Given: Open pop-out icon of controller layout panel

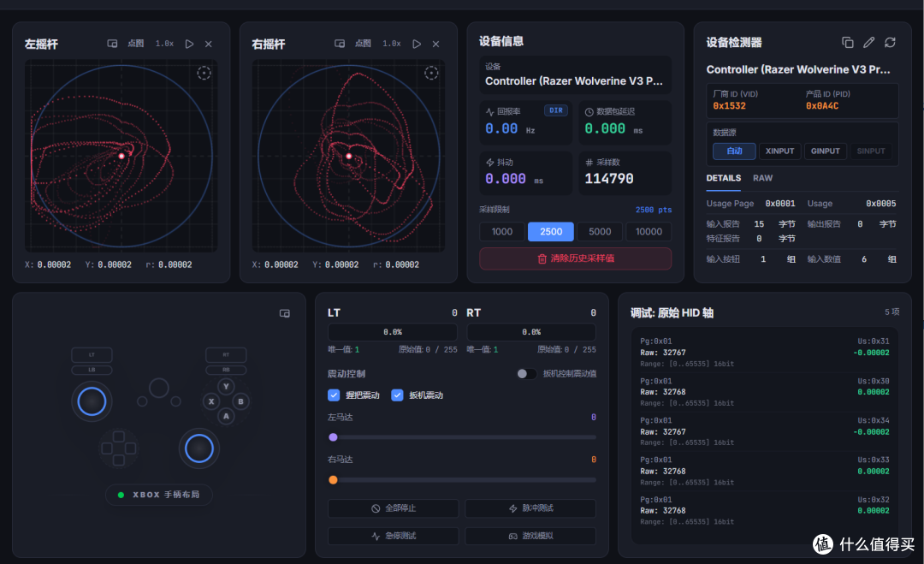Looking at the screenshot, I should (x=285, y=313).
